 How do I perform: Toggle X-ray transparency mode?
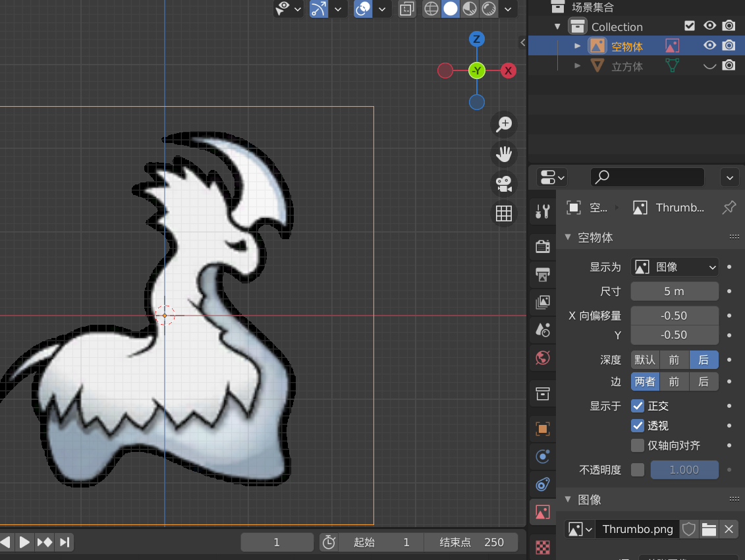(406, 9)
